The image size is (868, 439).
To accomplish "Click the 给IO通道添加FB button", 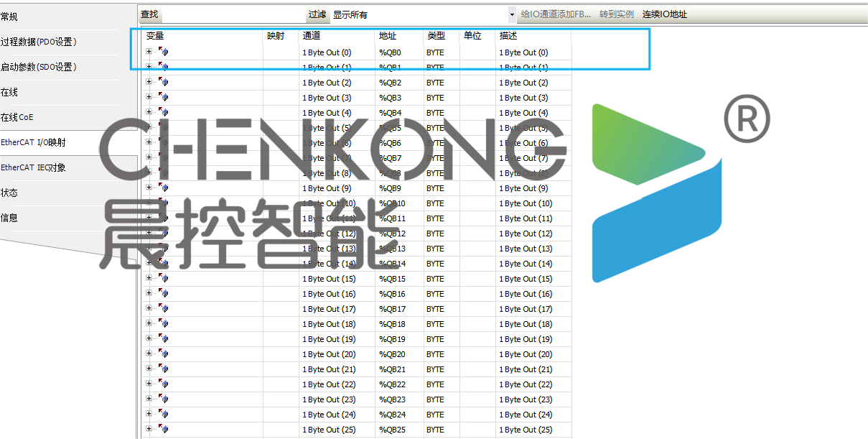I will pyautogui.click(x=556, y=14).
